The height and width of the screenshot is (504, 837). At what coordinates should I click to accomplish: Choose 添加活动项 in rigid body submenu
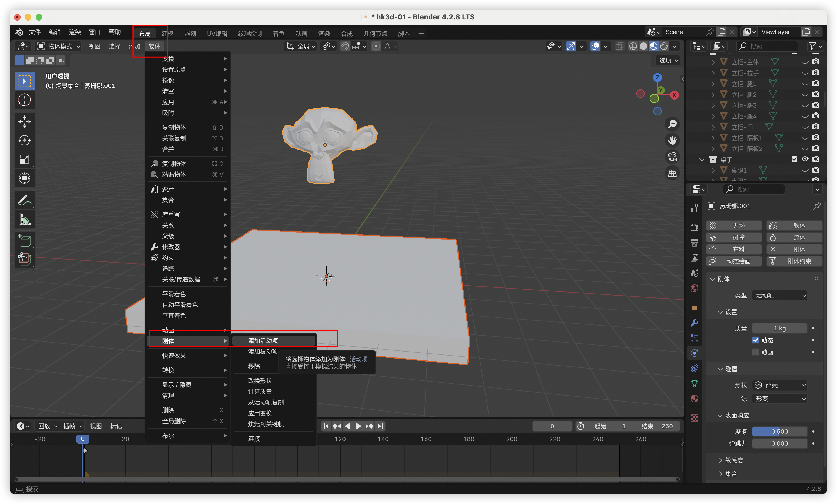click(274, 341)
